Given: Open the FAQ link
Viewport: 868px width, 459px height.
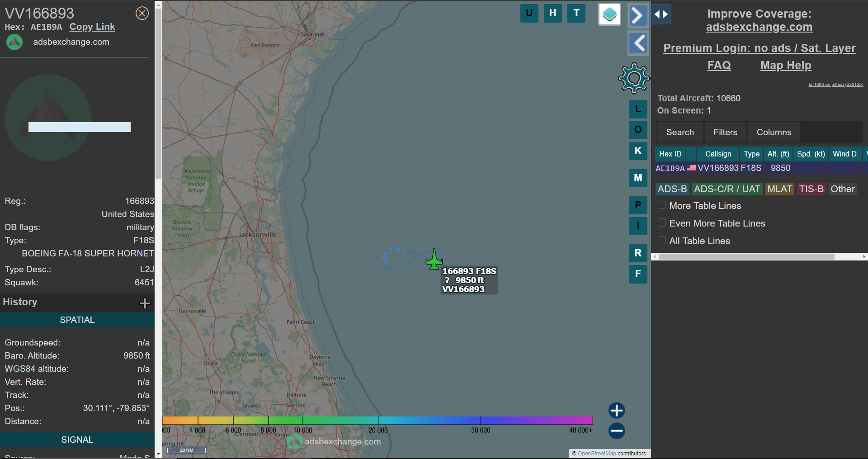Looking at the screenshot, I should pyautogui.click(x=719, y=66).
